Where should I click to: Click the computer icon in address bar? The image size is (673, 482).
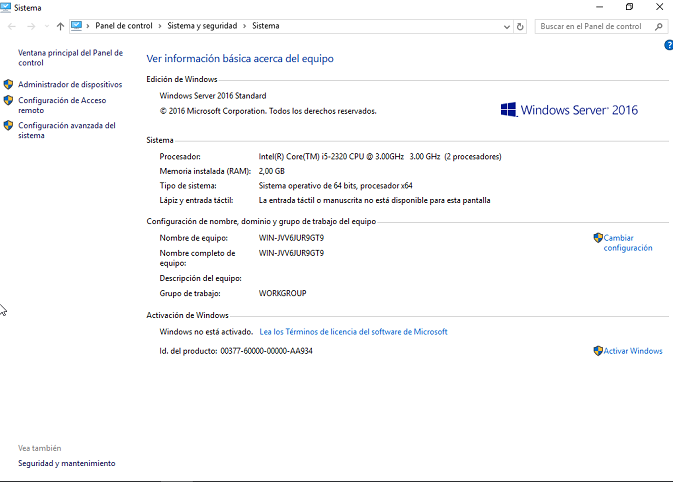pos(76,26)
